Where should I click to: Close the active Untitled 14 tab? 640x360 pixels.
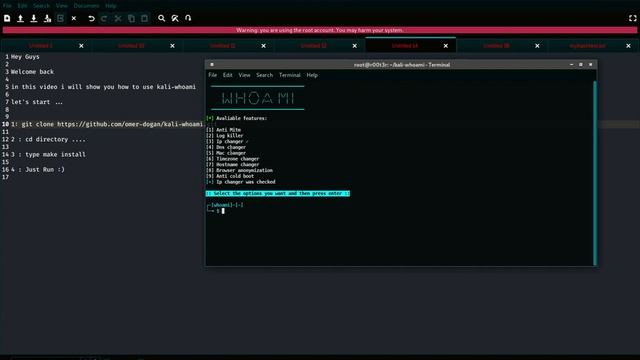(446, 46)
